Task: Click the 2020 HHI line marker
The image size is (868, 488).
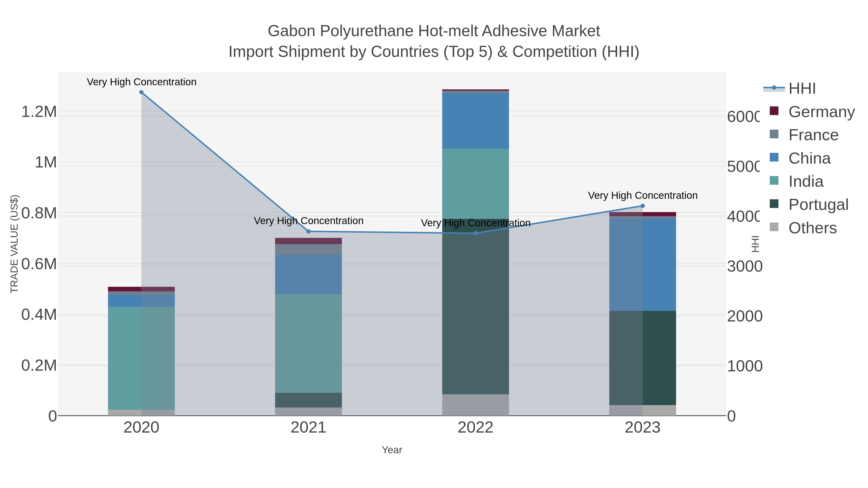Action: click(142, 92)
